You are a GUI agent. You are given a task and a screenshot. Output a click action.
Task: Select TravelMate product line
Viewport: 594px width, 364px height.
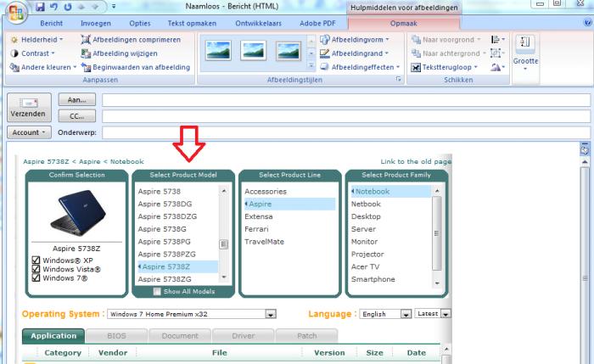(265, 241)
